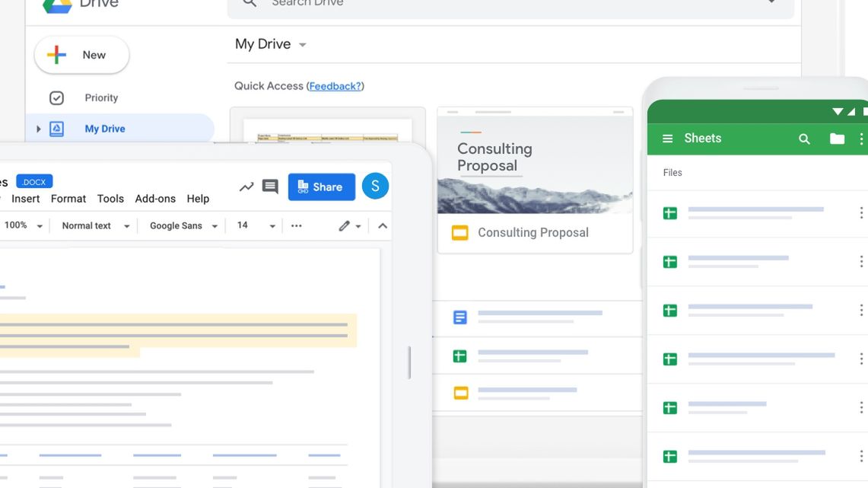Image resolution: width=868 pixels, height=488 pixels.
Task: Click the blue Share button
Action: point(321,186)
